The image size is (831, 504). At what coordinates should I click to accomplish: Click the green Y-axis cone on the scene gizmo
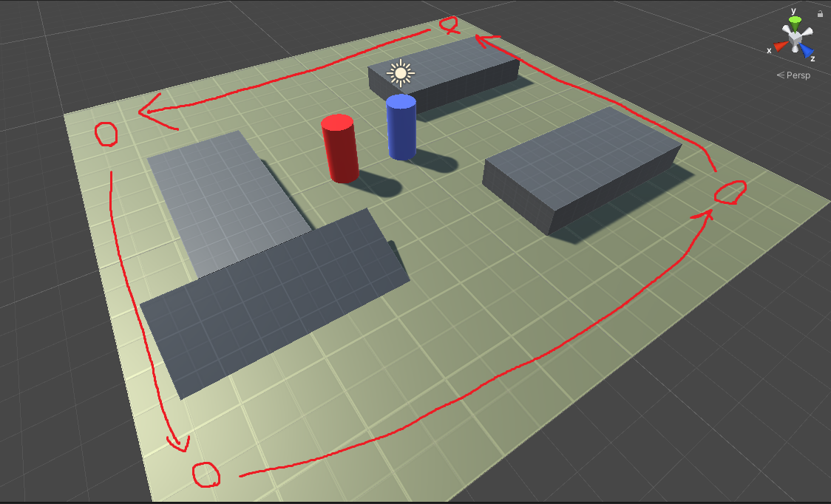pos(795,21)
